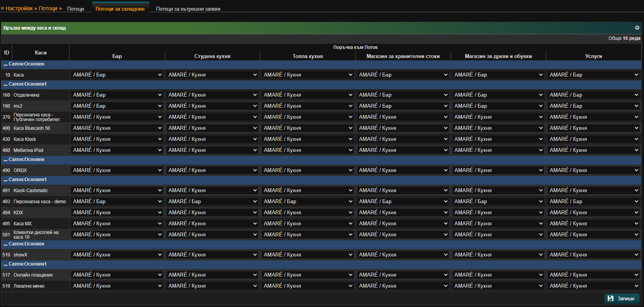Image resolution: width=644 pixels, height=307 pixels.
Task: Click the Общо 16 реда counter
Action: pos(624,38)
